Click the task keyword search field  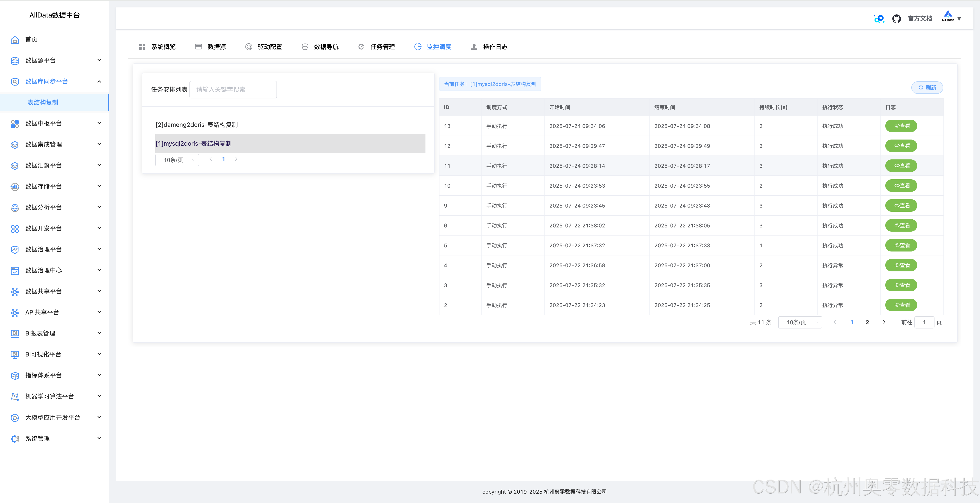coord(233,89)
